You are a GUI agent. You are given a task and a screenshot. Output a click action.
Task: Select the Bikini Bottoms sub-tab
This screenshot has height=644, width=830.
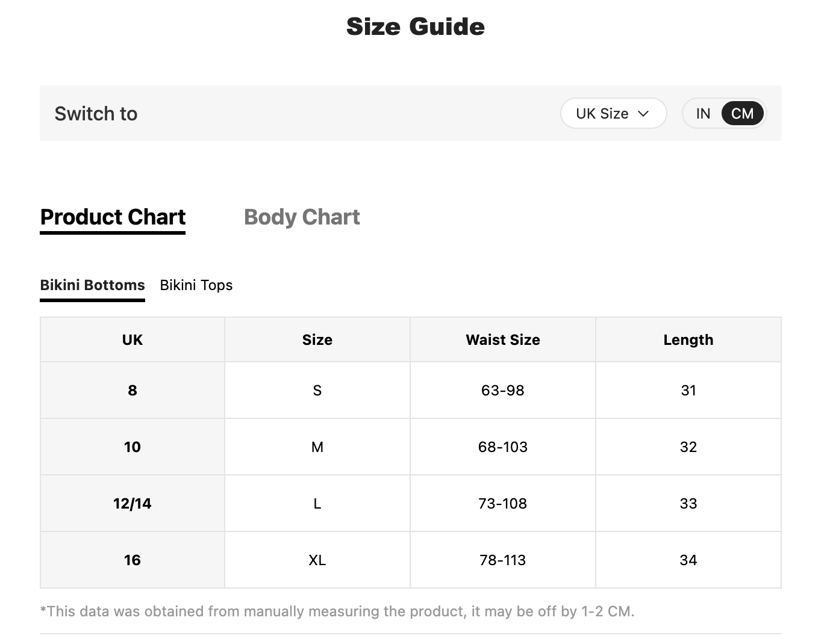pyautogui.click(x=92, y=286)
